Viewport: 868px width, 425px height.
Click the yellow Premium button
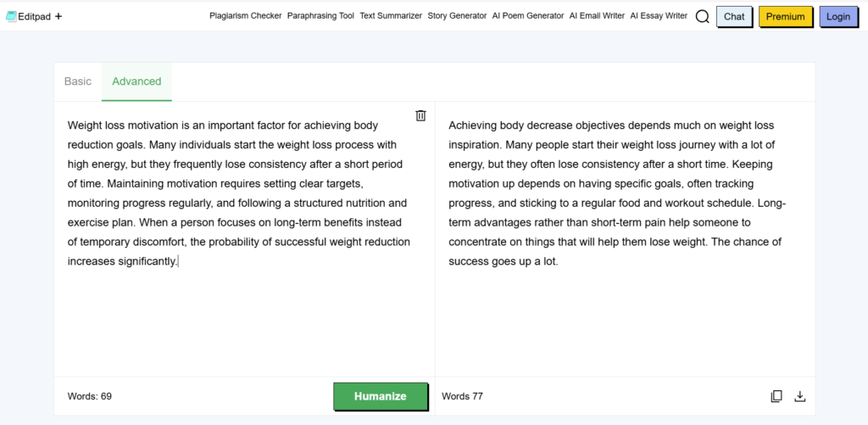pyautogui.click(x=785, y=16)
